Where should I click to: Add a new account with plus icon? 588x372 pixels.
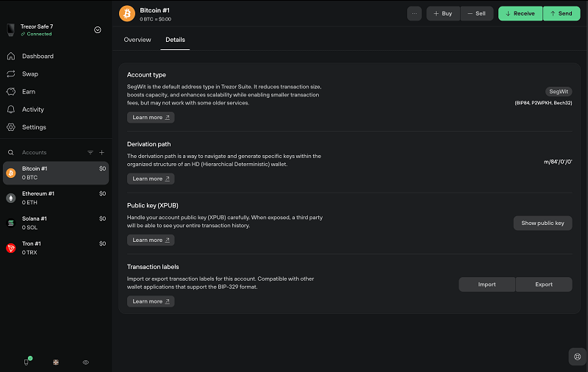tap(101, 153)
